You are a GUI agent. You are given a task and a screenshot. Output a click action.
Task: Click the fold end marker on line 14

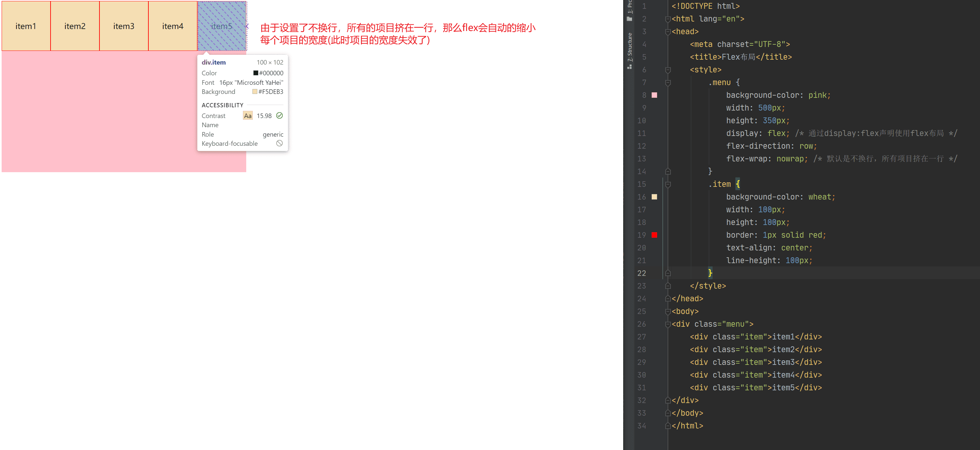pyautogui.click(x=668, y=172)
